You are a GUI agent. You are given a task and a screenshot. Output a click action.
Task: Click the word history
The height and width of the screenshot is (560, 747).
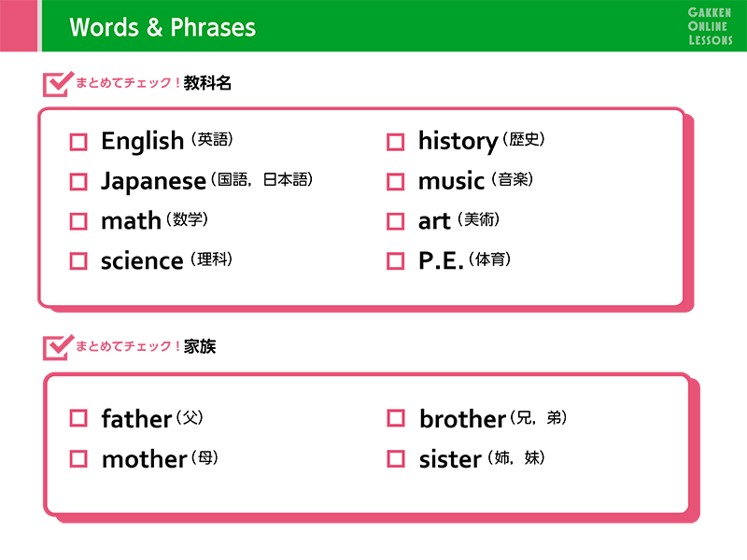point(458,142)
